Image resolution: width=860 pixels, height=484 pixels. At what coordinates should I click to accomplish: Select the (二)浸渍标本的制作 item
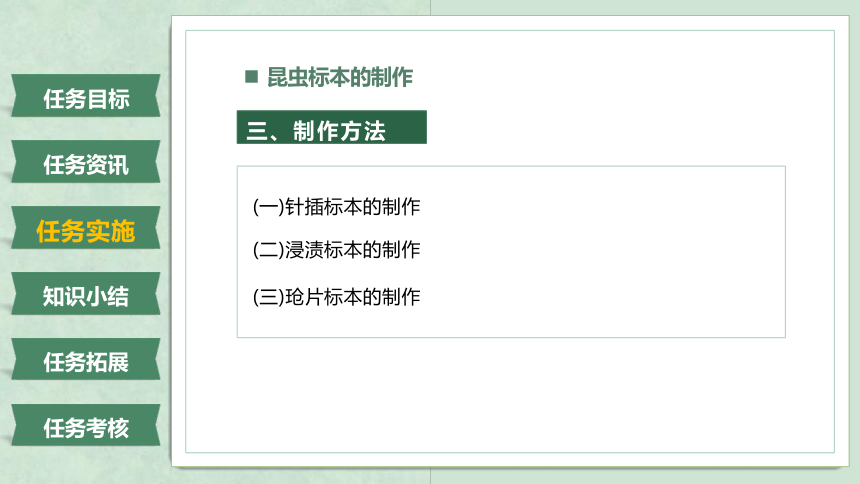pyautogui.click(x=336, y=250)
